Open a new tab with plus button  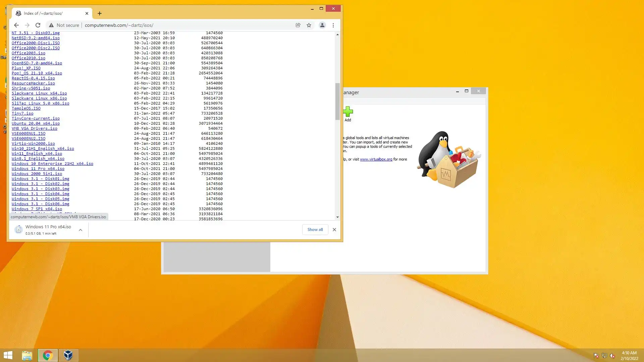click(x=100, y=13)
